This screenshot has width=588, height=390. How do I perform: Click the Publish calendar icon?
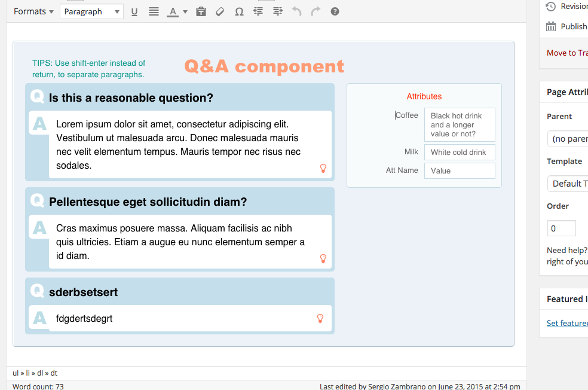click(x=551, y=26)
